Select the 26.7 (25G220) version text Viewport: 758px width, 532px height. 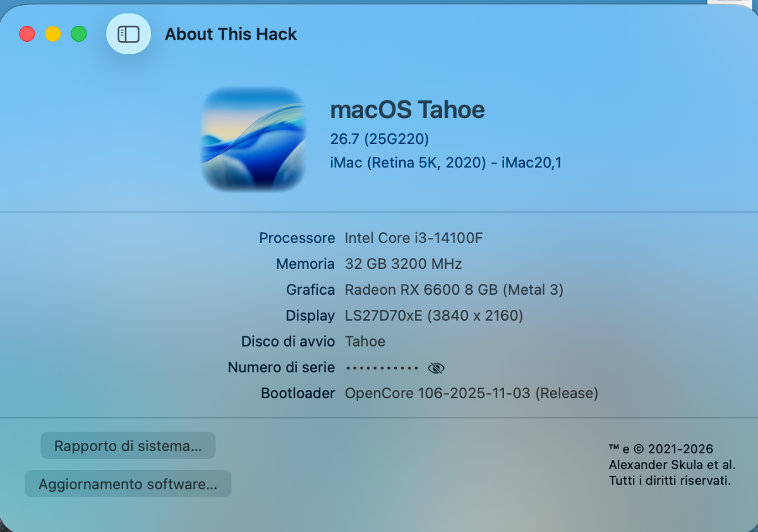pyautogui.click(x=380, y=138)
